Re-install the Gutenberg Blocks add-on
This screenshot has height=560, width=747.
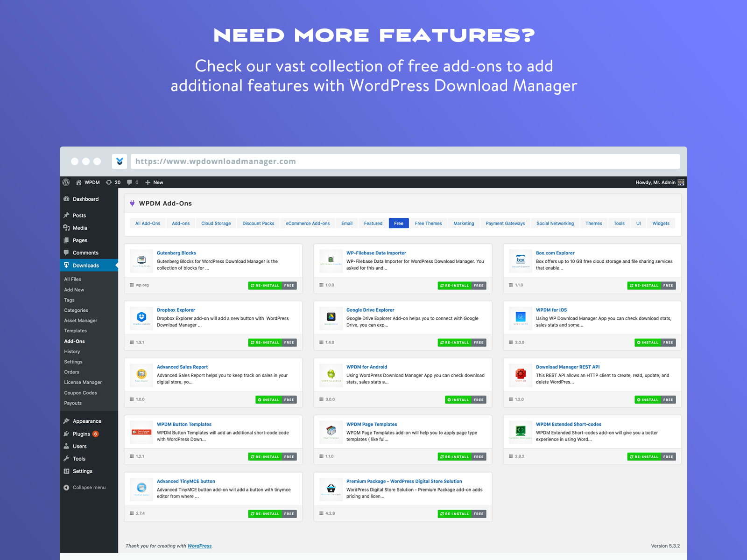click(x=265, y=286)
